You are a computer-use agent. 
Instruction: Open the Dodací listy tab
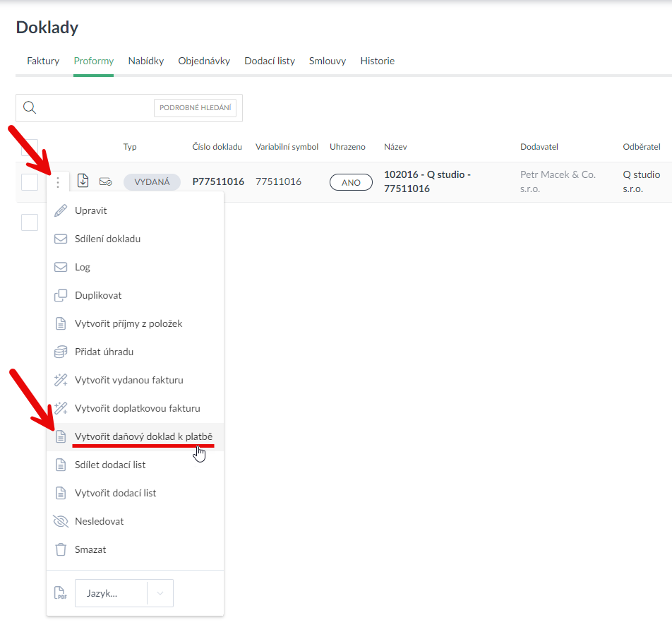270,61
